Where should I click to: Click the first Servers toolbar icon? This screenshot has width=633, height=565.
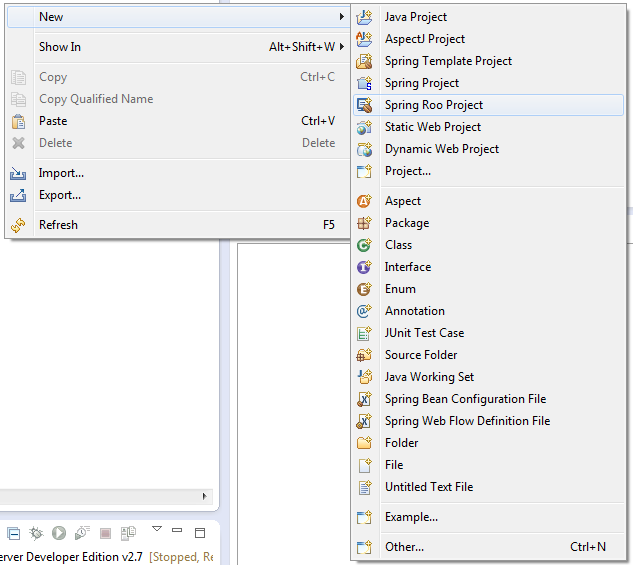(x=14, y=534)
